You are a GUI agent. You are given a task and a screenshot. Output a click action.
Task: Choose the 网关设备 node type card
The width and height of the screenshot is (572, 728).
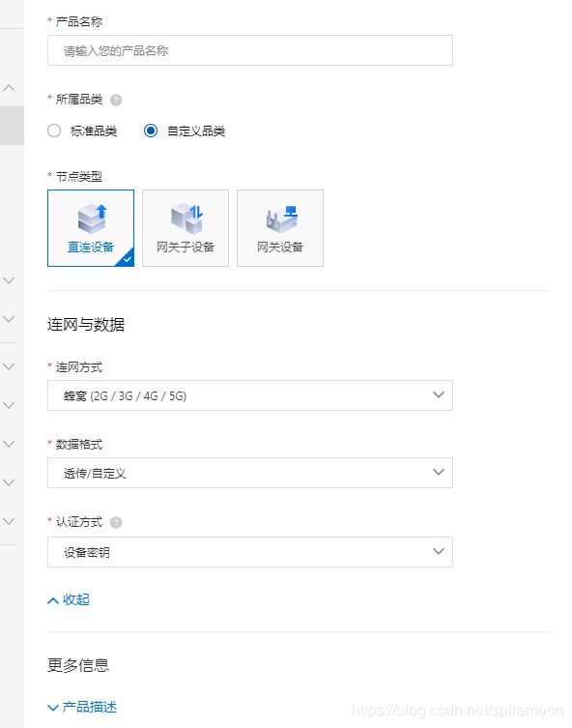click(280, 228)
